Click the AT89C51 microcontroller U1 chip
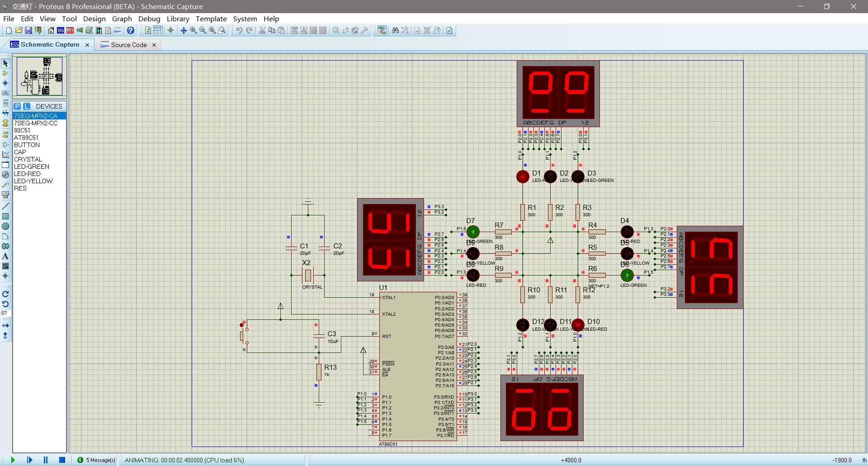The width and height of the screenshot is (868, 466). point(418,366)
